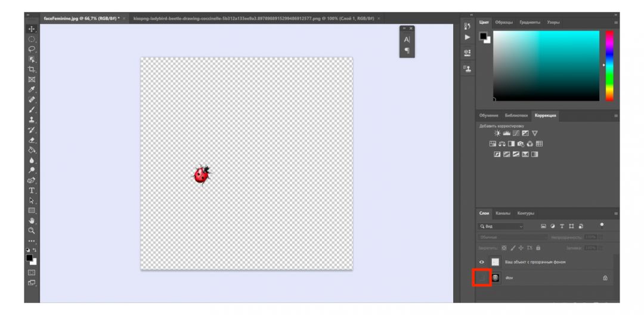Click the 'Фон' layer thumbnail
The width and height of the screenshot is (644, 315).
tap(496, 277)
